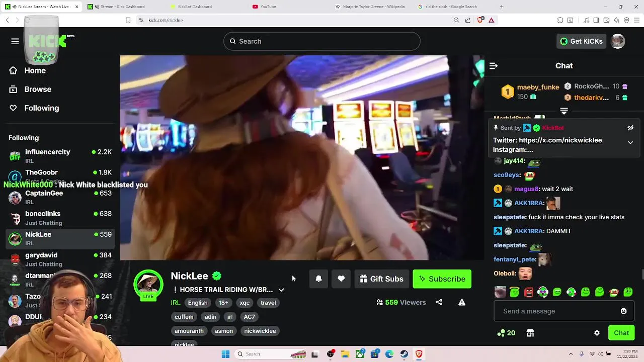Image resolution: width=644 pixels, height=362 pixels.
Task: Click the share page icon in address bar
Action: click(x=468, y=20)
